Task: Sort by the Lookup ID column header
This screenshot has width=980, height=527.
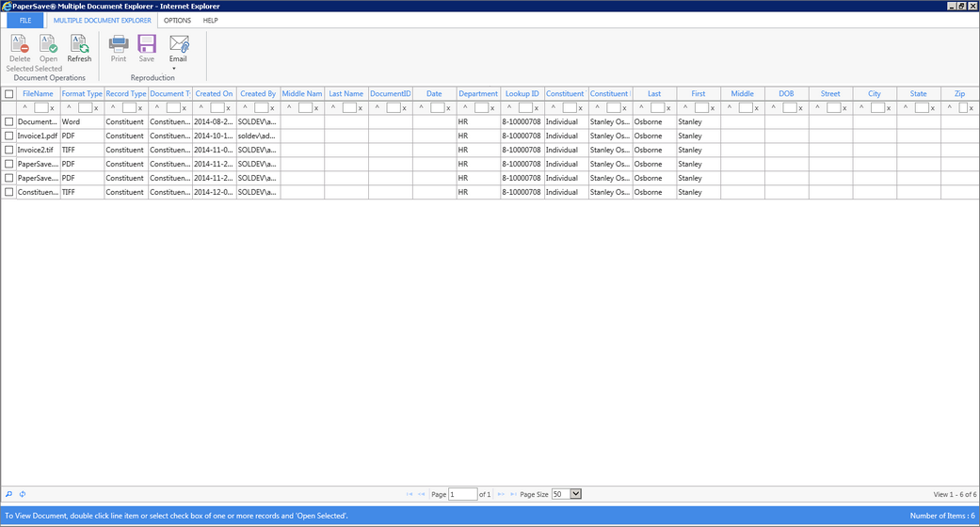Action: click(x=522, y=94)
